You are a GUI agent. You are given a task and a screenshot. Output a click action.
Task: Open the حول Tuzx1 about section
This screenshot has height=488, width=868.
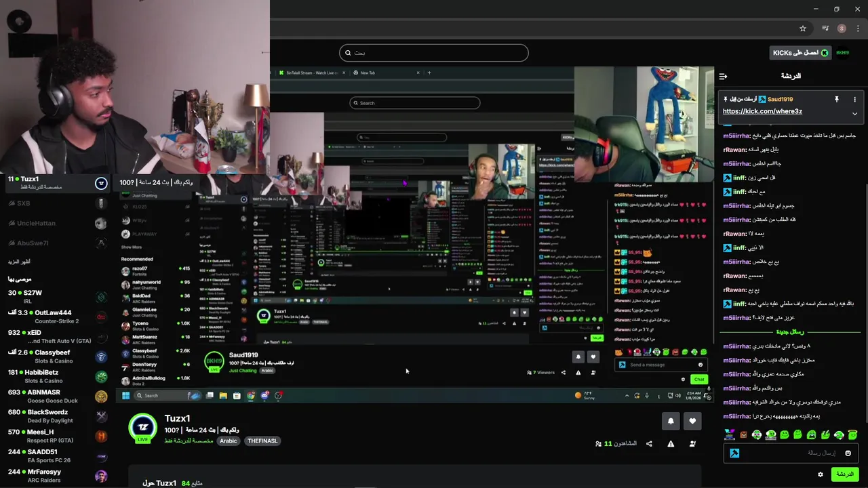pos(159,483)
